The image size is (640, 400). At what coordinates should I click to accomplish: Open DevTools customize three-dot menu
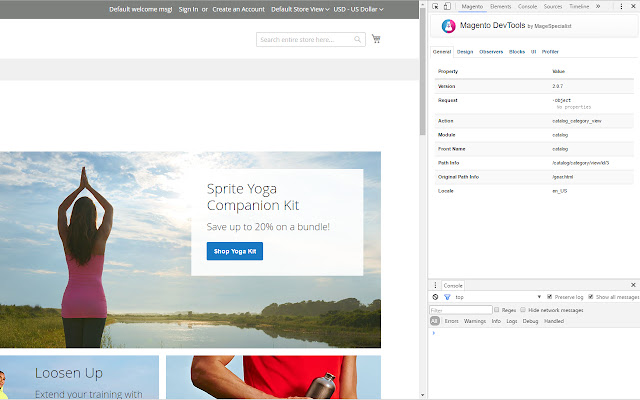point(621,6)
